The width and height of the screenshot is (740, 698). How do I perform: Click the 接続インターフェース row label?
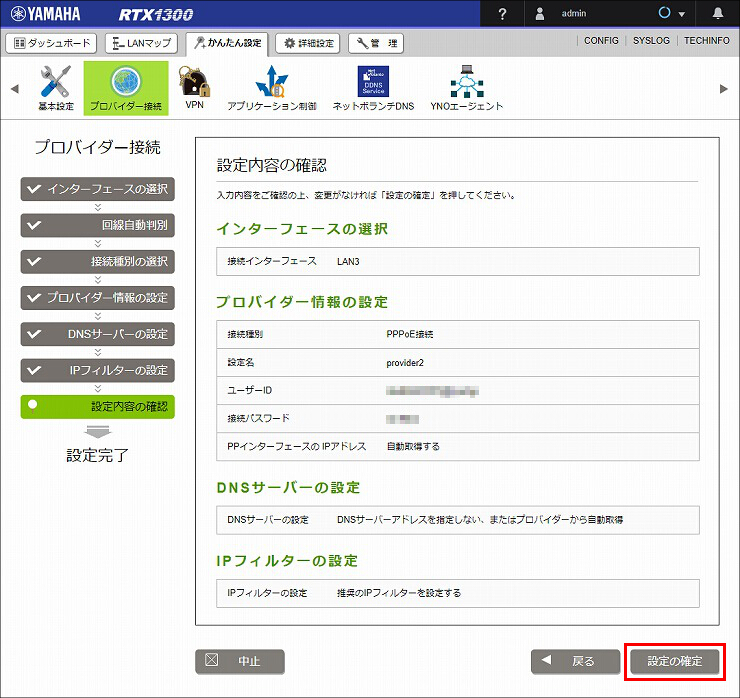point(272,261)
